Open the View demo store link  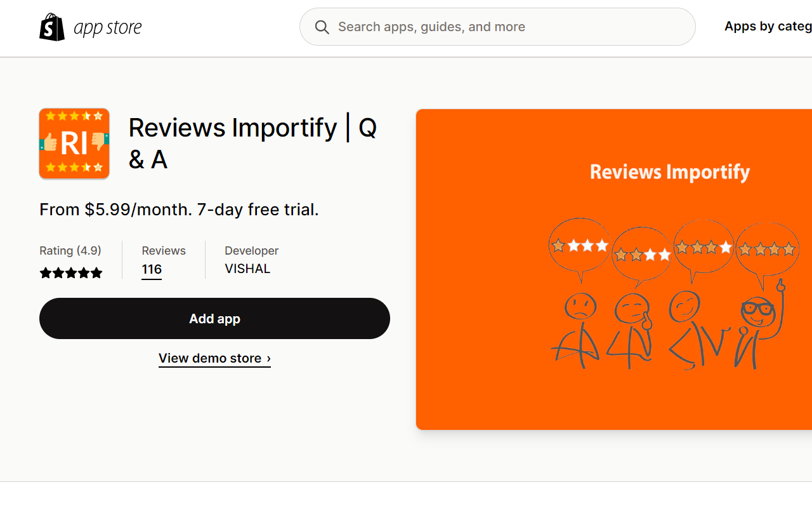[209, 358]
